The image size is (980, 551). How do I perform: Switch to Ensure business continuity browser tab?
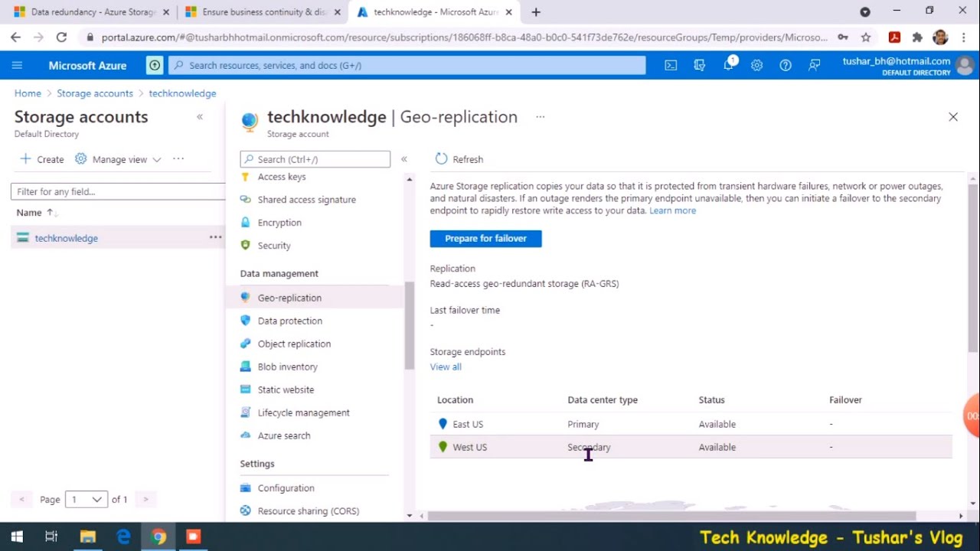[263, 12]
